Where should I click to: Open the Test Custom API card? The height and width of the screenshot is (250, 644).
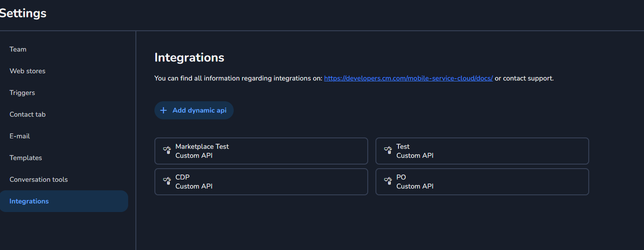pos(482,151)
